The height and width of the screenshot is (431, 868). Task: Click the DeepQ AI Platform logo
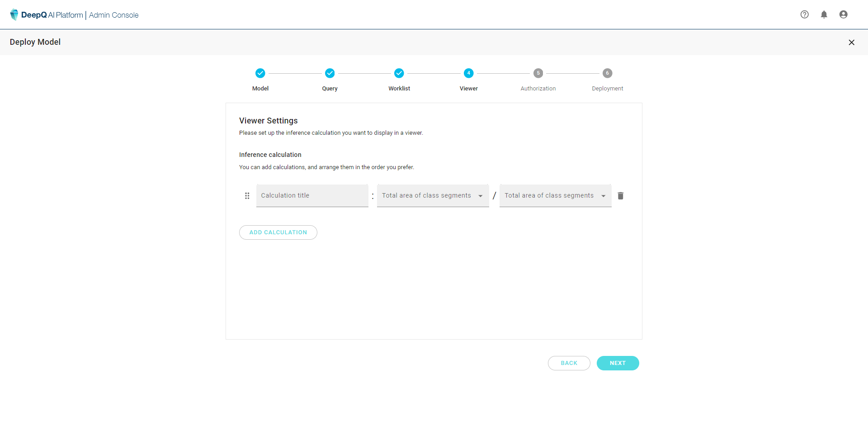(47, 15)
